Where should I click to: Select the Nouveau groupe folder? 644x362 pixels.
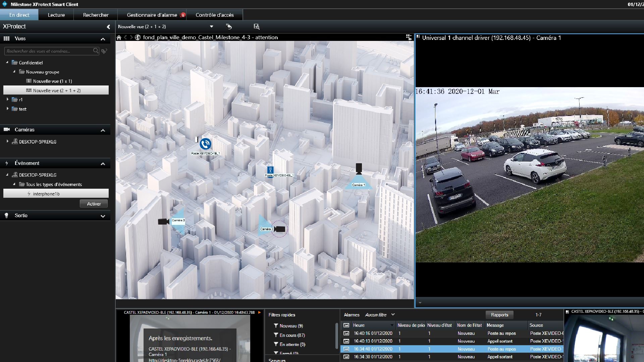pyautogui.click(x=43, y=72)
